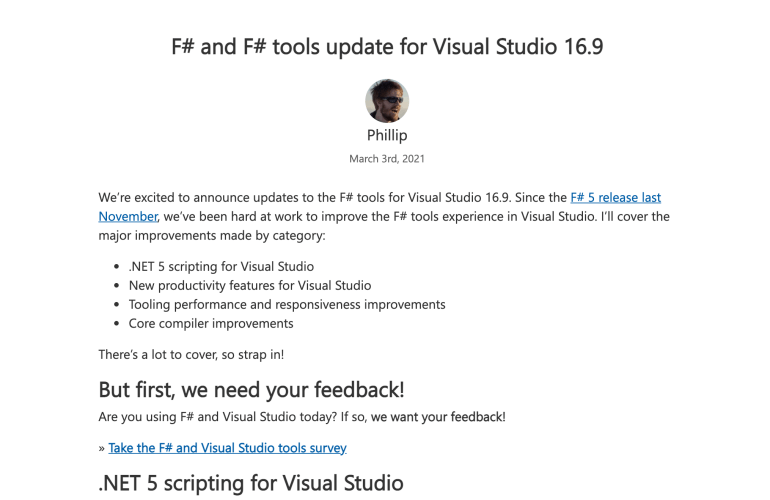This screenshot has width=770, height=500.
Task: Open the "F# 5 release last November" link
Action: [615, 198]
